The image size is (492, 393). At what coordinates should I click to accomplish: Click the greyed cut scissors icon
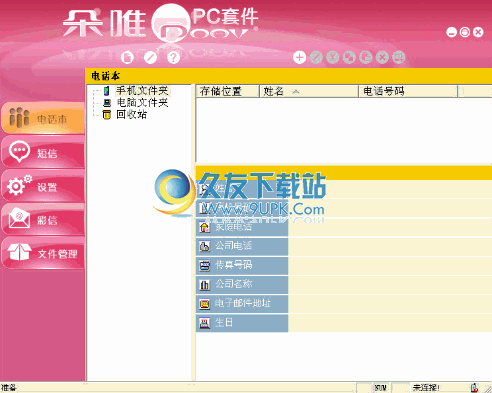click(x=332, y=57)
